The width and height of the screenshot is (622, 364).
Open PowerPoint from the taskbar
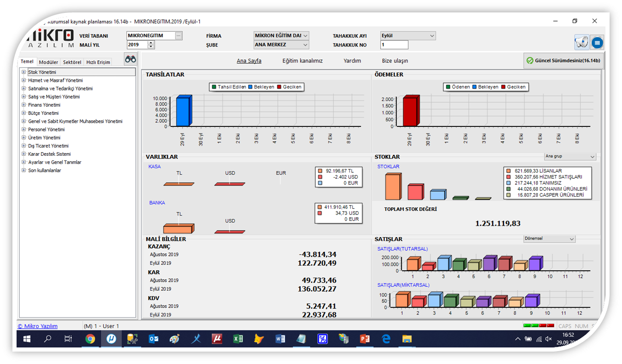pyautogui.click(x=365, y=339)
